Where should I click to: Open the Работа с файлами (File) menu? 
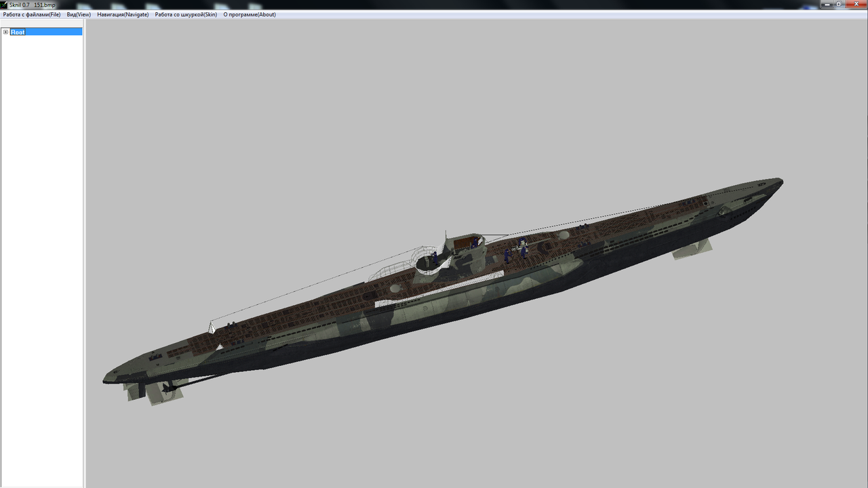click(x=32, y=14)
